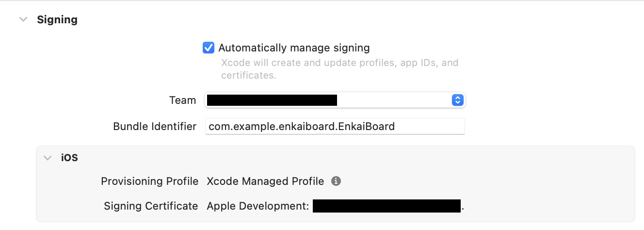This screenshot has height=230, width=644.
Task: Click the iOS subsection label
Action: click(x=69, y=158)
